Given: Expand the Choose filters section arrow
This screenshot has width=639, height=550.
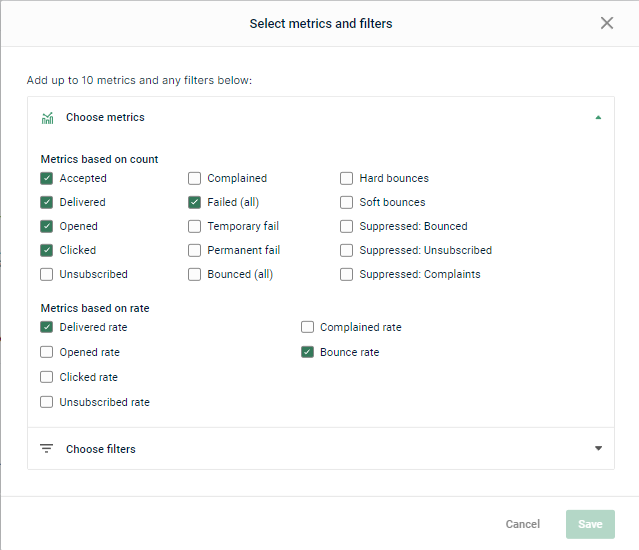Looking at the screenshot, I should click(598, 449).
